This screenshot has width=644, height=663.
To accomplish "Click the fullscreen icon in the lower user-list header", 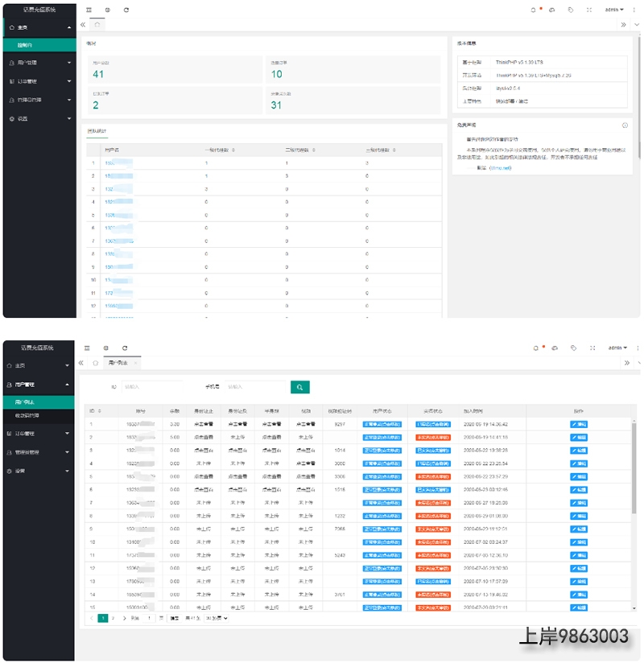I will 588,348.
